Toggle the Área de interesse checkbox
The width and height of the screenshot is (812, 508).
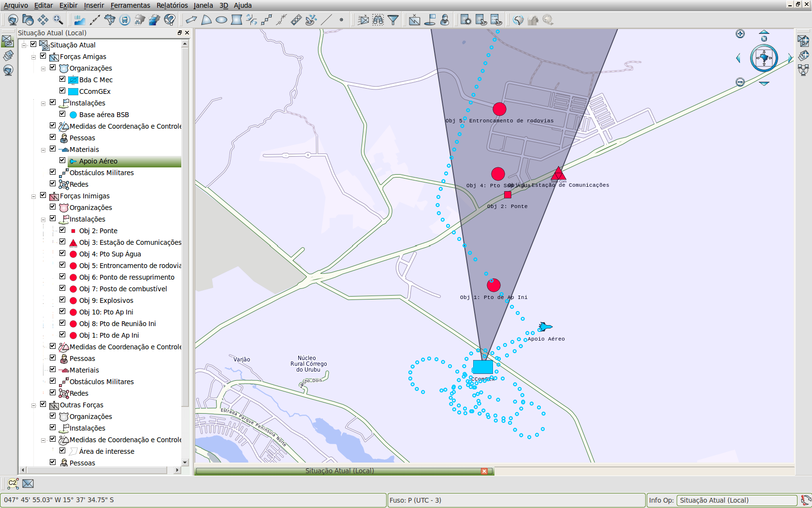click(x=62, y=450)
